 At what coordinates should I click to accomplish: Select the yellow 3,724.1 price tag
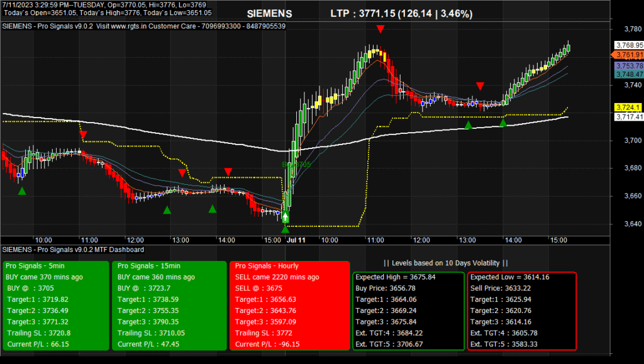click(x=628, y=108)
